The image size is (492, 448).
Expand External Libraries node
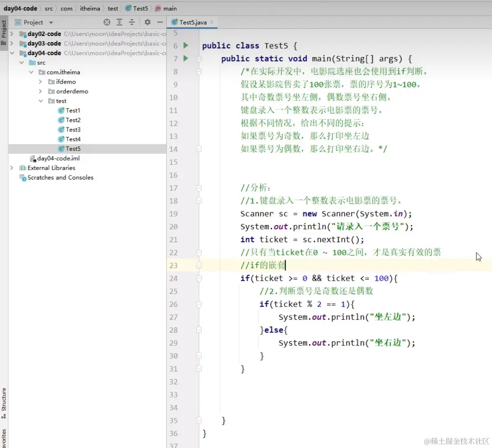pos(12,168)
